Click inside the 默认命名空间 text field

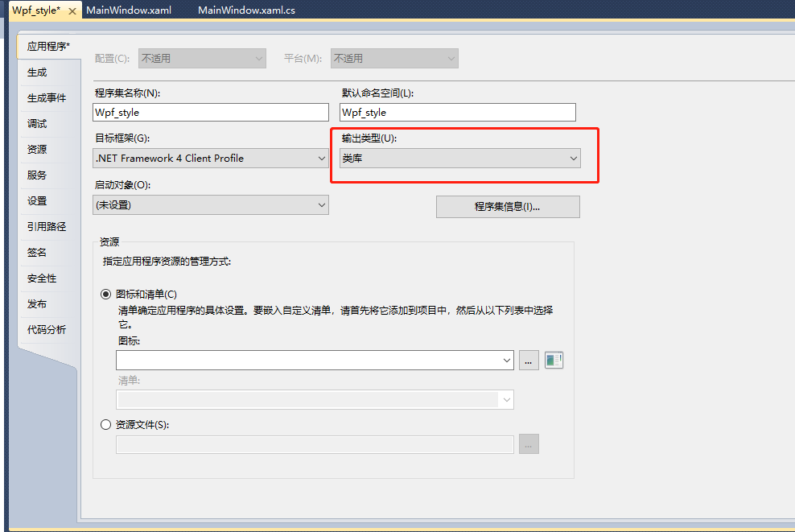(x=456, y=112)
